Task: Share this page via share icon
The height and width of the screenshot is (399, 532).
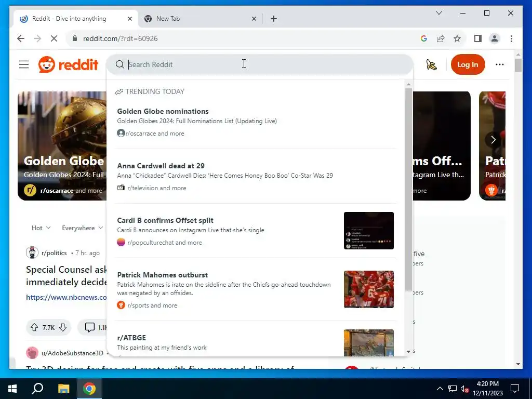Action: pyautogui.click(x=441, y=38)
